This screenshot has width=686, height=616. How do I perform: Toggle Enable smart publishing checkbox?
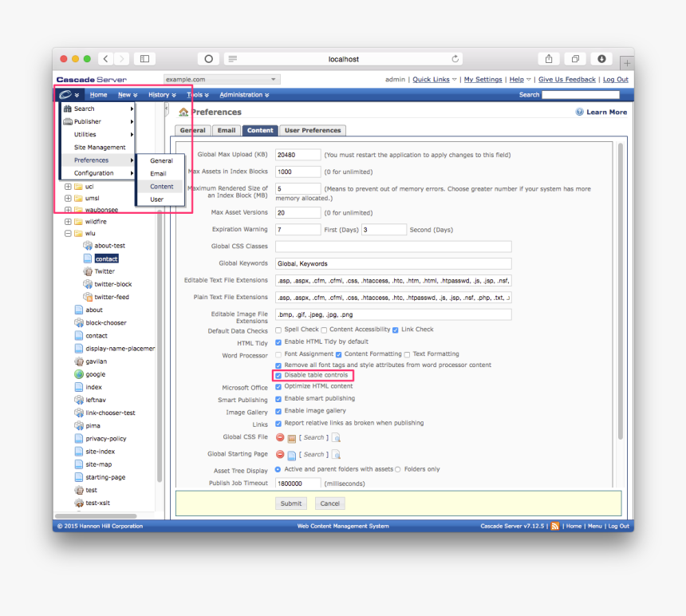[278, 399]
